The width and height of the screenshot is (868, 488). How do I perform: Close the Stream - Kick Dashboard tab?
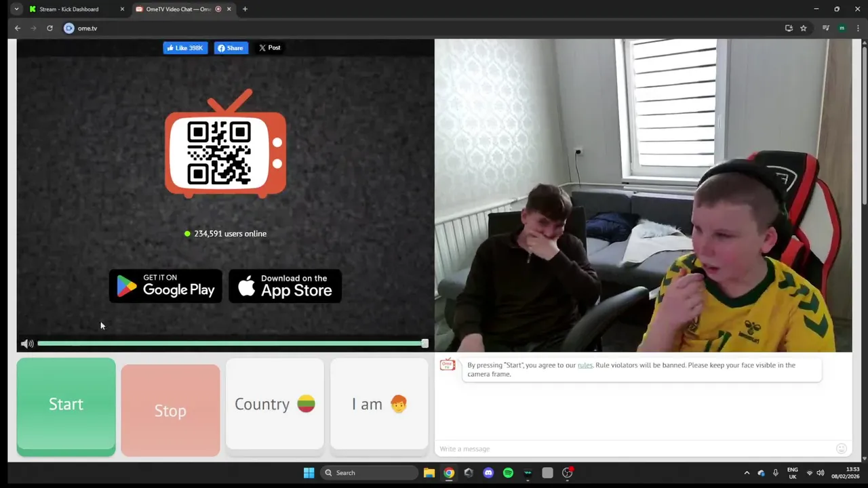122,9
